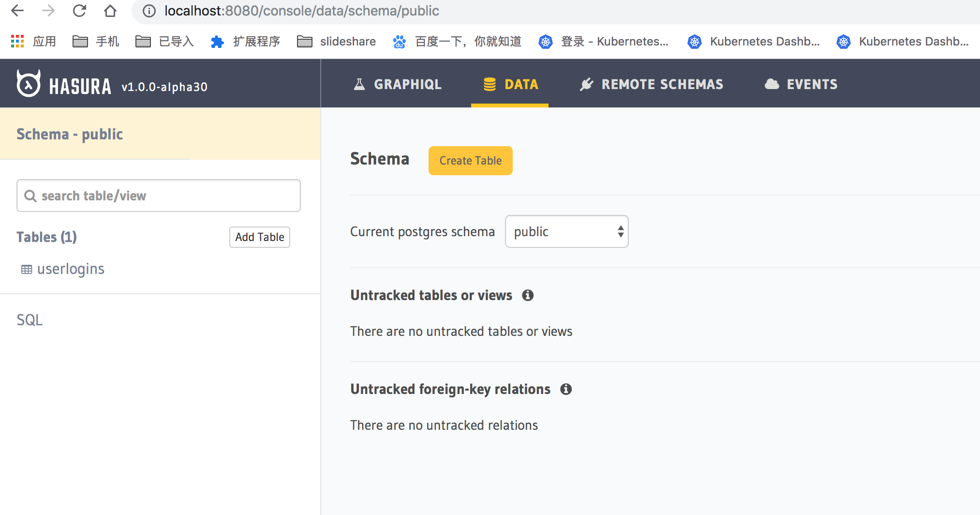Click the search magnifier icon
Viewport: 980px width, 515px height.
(x=30, y=196)
